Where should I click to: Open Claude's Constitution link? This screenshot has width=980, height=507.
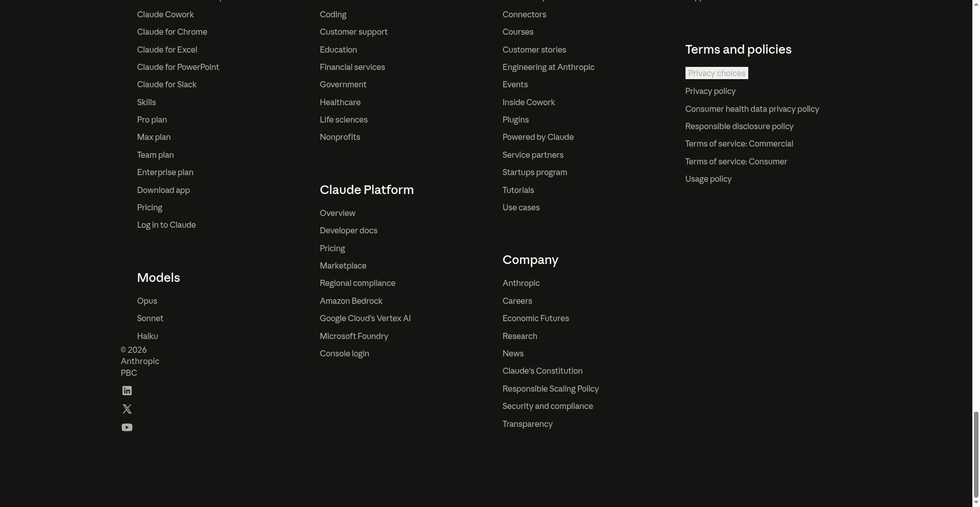[542, 371]
